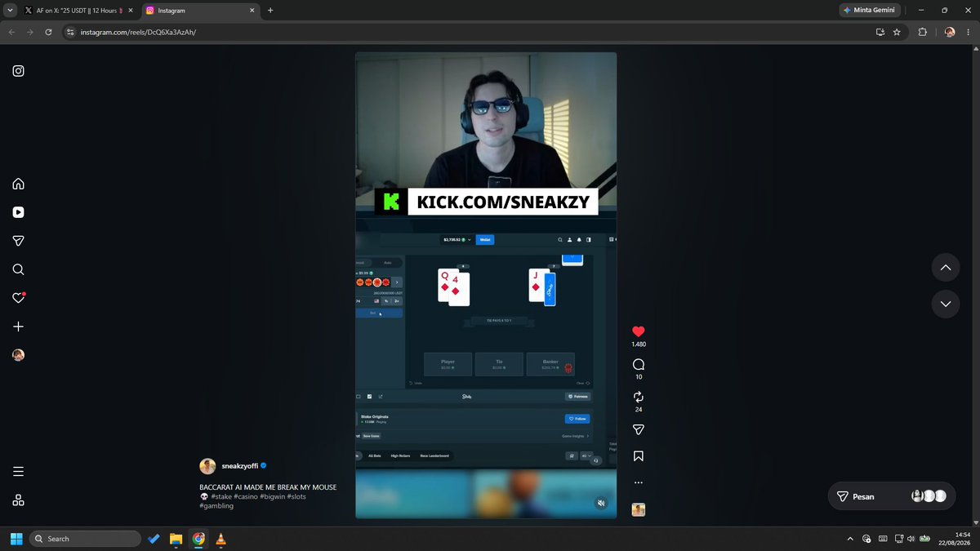Viewport: 980px width, 551px height.
Task: Click the Minta Gemini button
Action: (x=870, y=11)
